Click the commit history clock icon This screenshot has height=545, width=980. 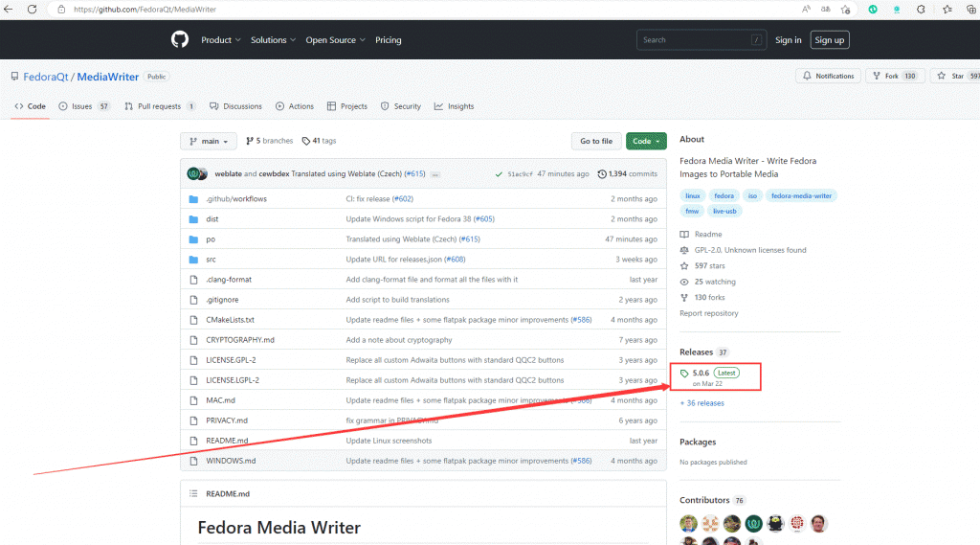[x=602, y=174]
